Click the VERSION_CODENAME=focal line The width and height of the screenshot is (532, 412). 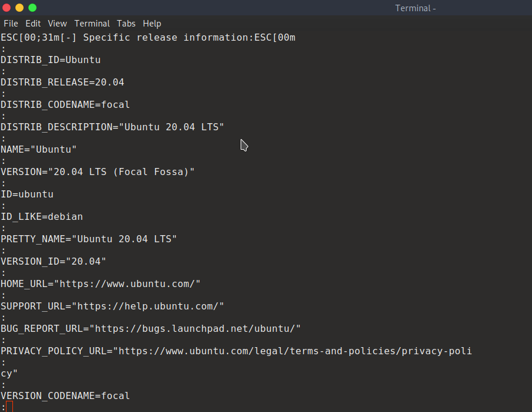(x=65, y=396)
